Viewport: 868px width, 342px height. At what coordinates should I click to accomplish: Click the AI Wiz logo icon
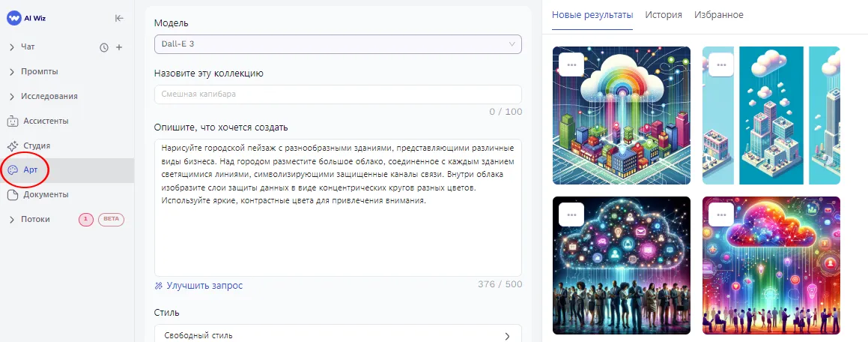tap(13, 18)
